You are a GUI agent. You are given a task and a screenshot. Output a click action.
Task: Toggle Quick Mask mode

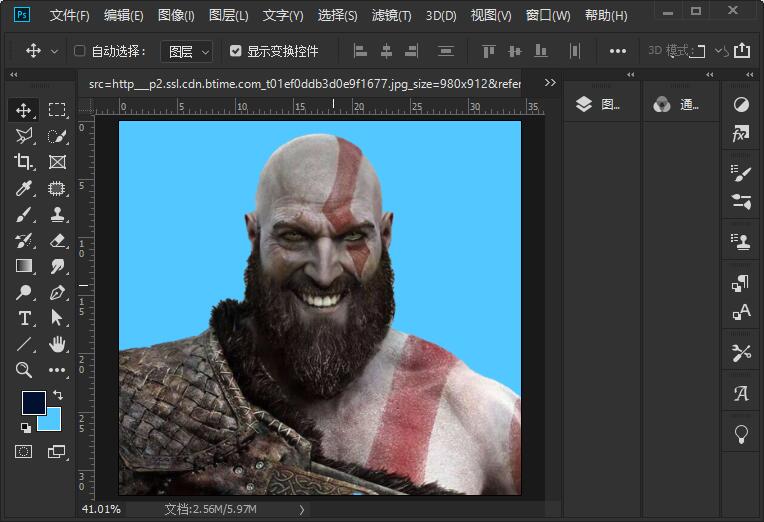23,452
